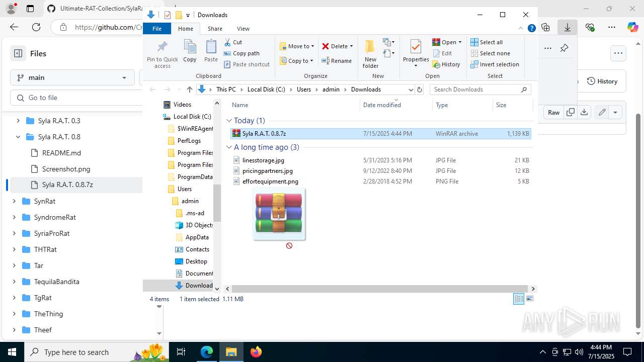Open README.md in file tree
644x362 pixels.
[61, 153]
